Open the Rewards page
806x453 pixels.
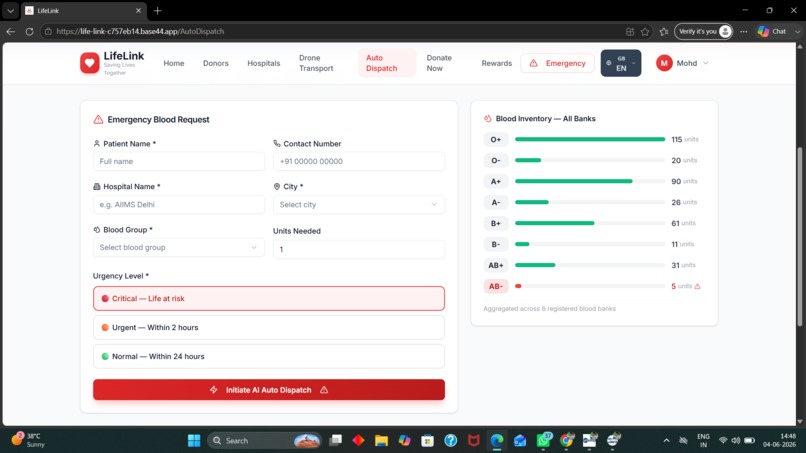pos(497,63)
